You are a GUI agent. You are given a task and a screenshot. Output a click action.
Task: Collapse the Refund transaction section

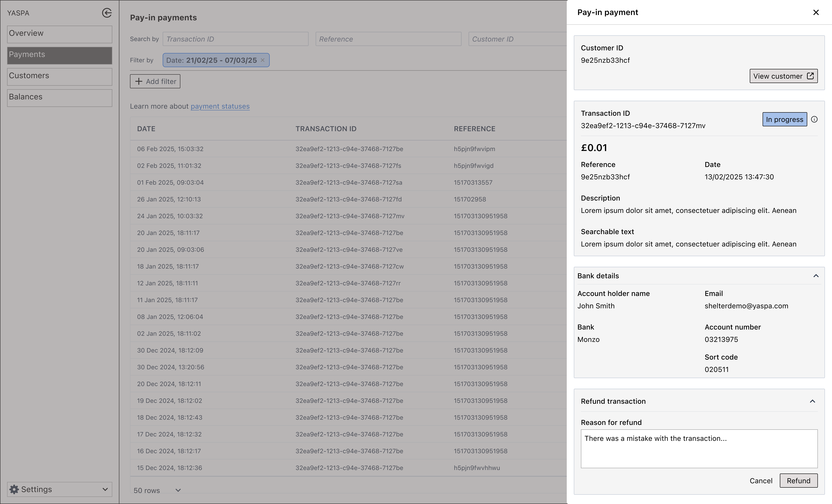812,401
